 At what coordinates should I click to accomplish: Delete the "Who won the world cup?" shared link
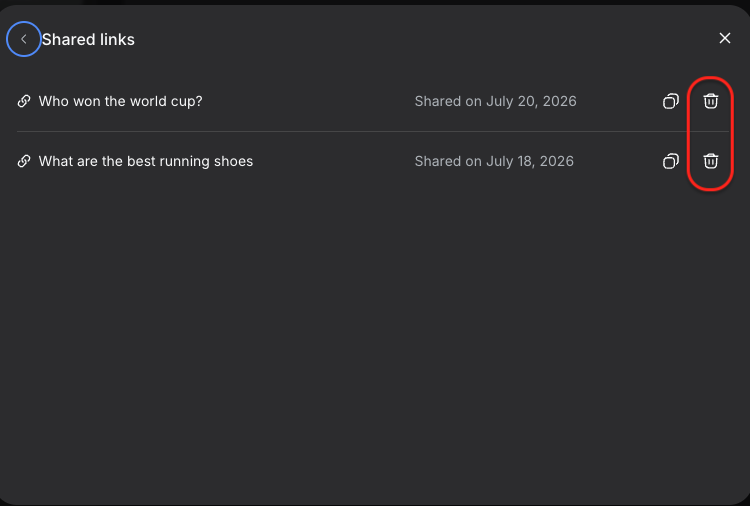click(710, 101)
